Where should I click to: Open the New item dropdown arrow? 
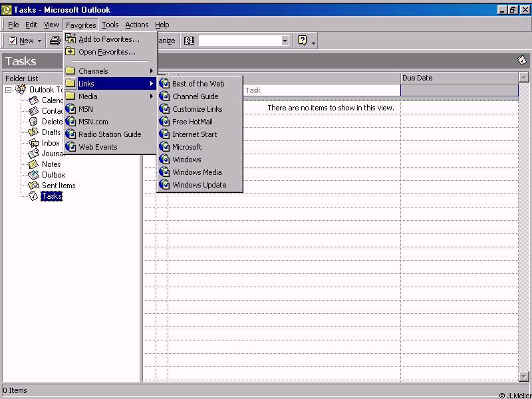39,41
